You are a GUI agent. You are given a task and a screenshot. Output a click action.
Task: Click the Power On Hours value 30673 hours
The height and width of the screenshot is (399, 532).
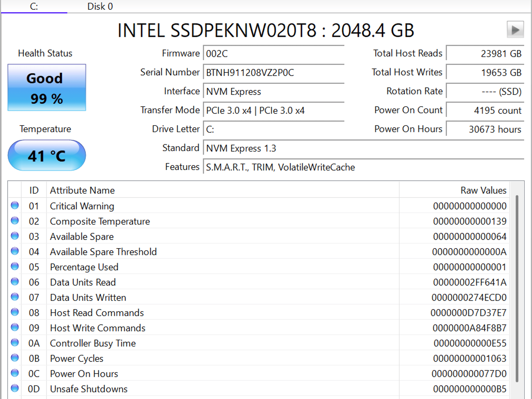click(x=485, y=129)
